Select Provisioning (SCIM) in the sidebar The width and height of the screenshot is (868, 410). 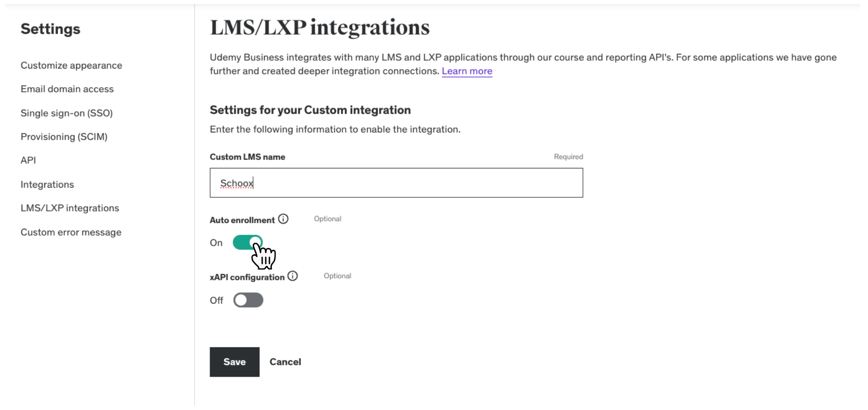tap(64, 137)
